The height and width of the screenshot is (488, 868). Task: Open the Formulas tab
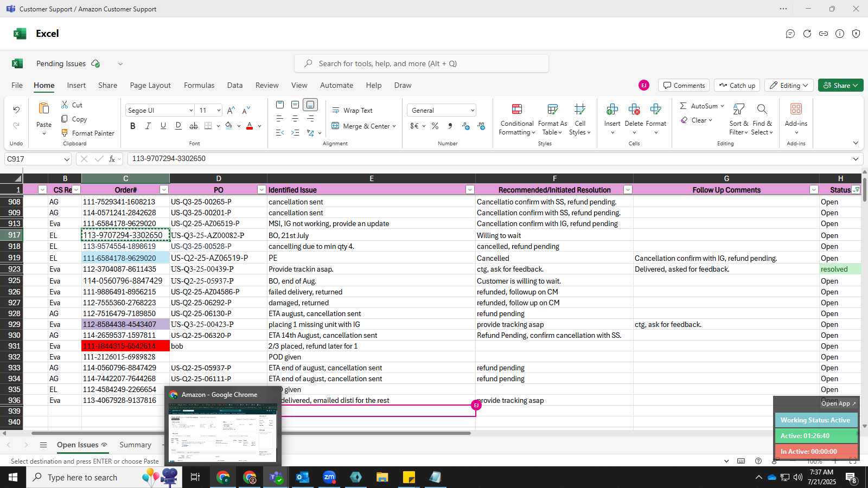[199, 85]
